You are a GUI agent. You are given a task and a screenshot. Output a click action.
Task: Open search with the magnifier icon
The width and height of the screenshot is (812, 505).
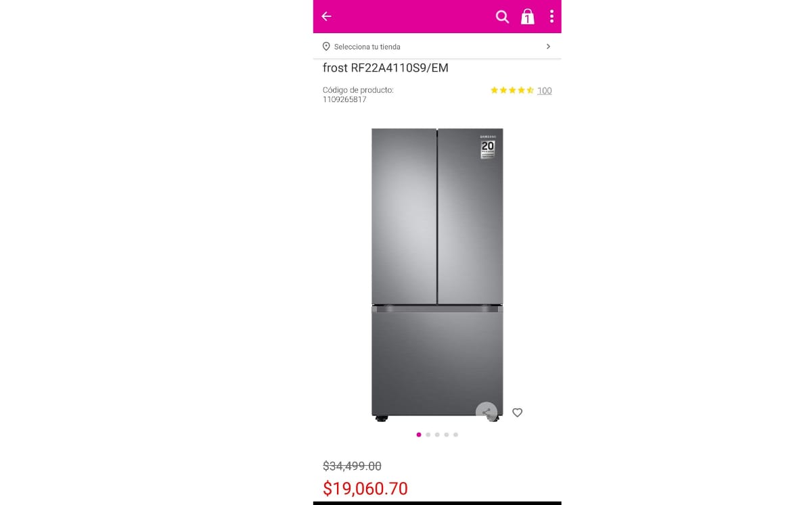(502, 16)
